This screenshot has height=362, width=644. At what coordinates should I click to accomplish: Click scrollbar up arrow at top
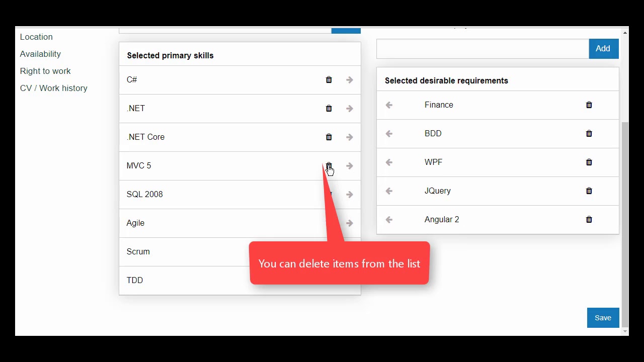[x=625, y=33]
